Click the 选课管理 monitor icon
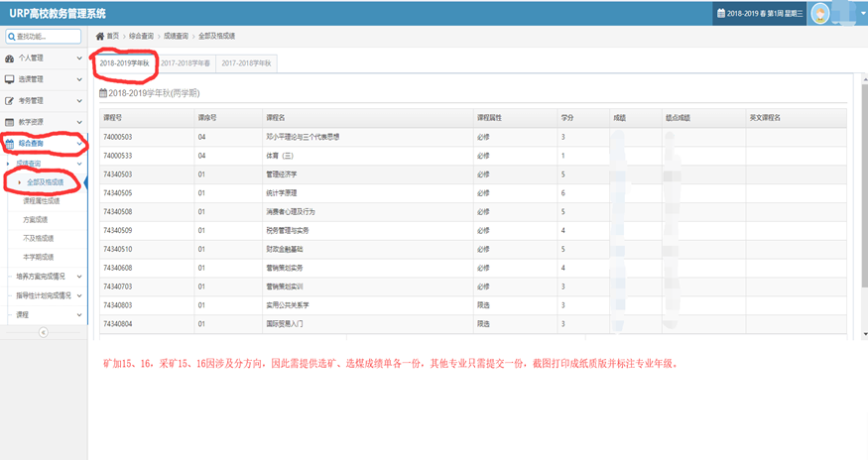The width and height of the screenshot is (868, 460). pos(10,79)
